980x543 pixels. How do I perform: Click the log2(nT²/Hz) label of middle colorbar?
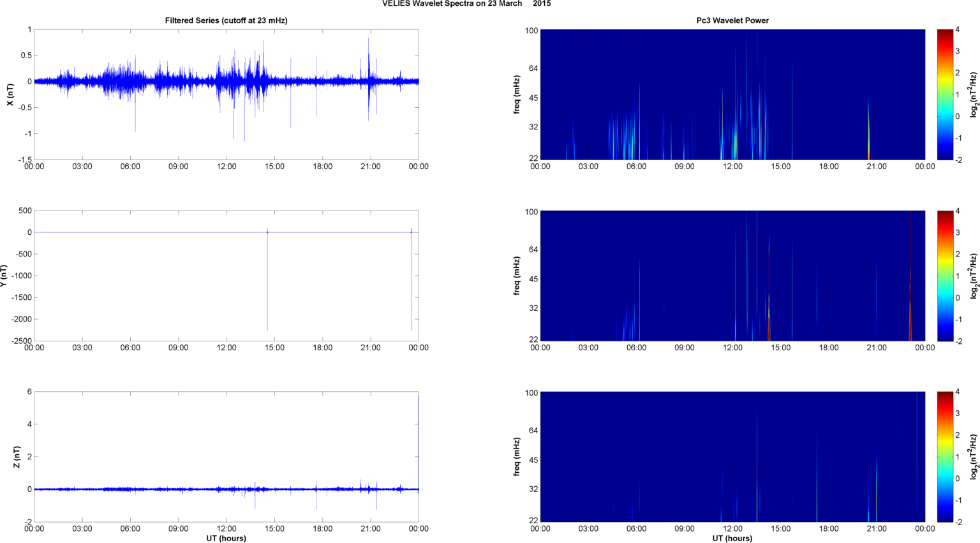click(x=974, y=276)
